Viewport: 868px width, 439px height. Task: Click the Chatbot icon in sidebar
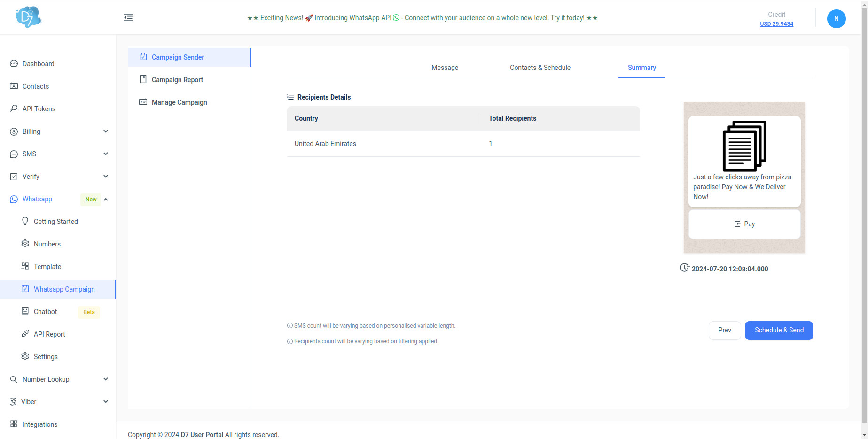25,311
